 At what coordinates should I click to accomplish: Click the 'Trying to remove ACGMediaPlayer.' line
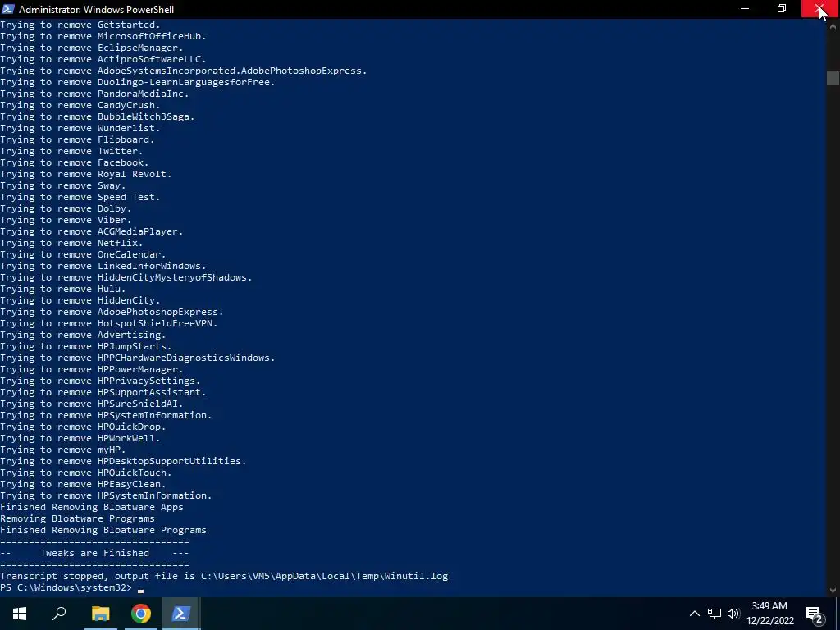click(x=92, y=231)
